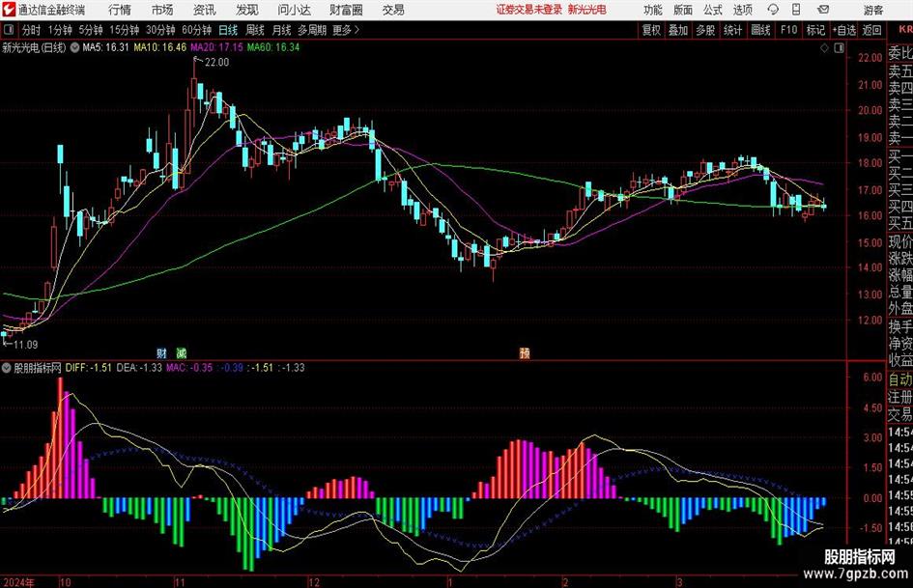
Task: Switch to 15分钟 period tab
Action: [x=125, y=30]
